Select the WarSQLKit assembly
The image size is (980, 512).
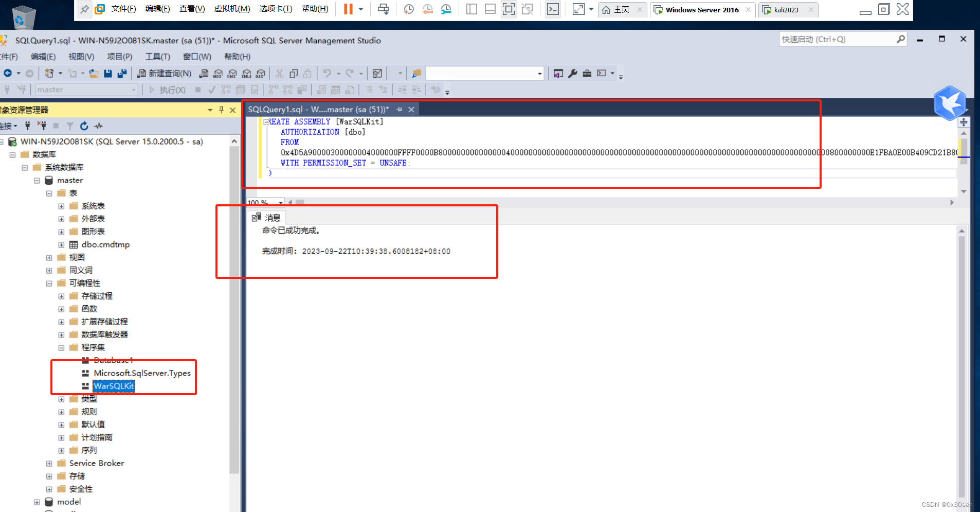tap(114, 386)
